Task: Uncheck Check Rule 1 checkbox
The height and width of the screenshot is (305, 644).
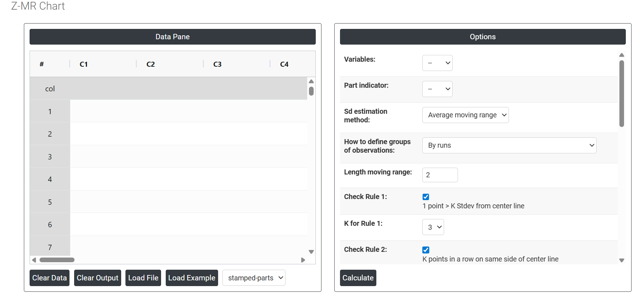Action: pyautogui.click(x=426, y=197)
